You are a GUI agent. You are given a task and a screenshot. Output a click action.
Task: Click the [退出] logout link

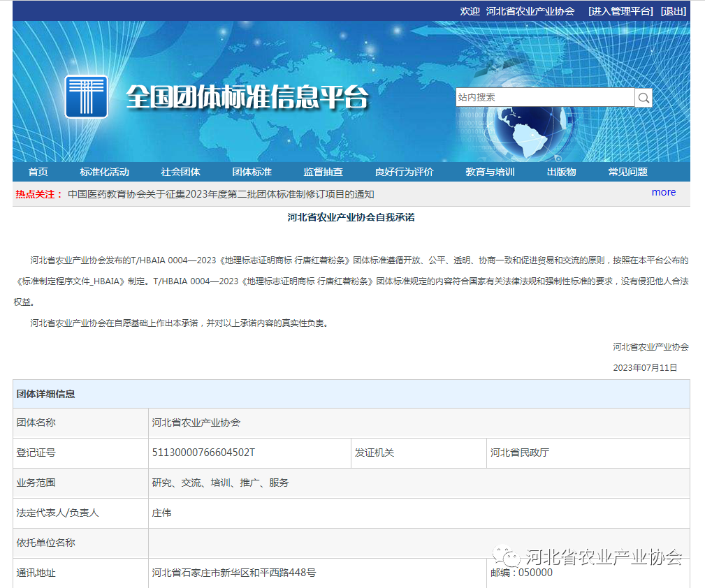(x=674, y=11)
